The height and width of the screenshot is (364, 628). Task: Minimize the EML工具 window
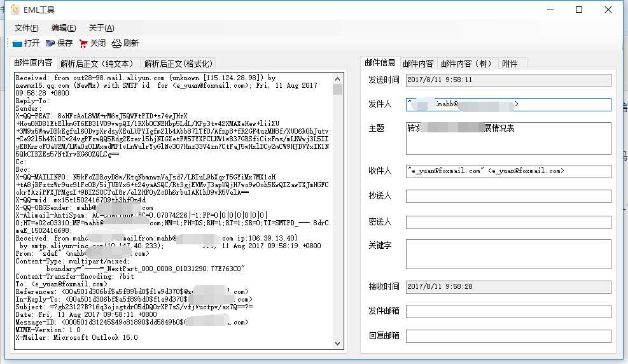coord(550,10)
